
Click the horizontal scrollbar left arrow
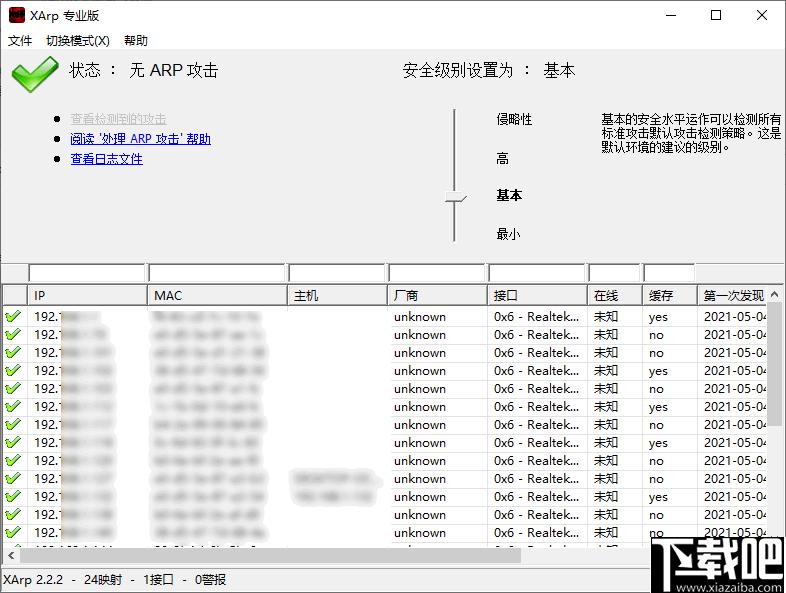coord(11,555)
